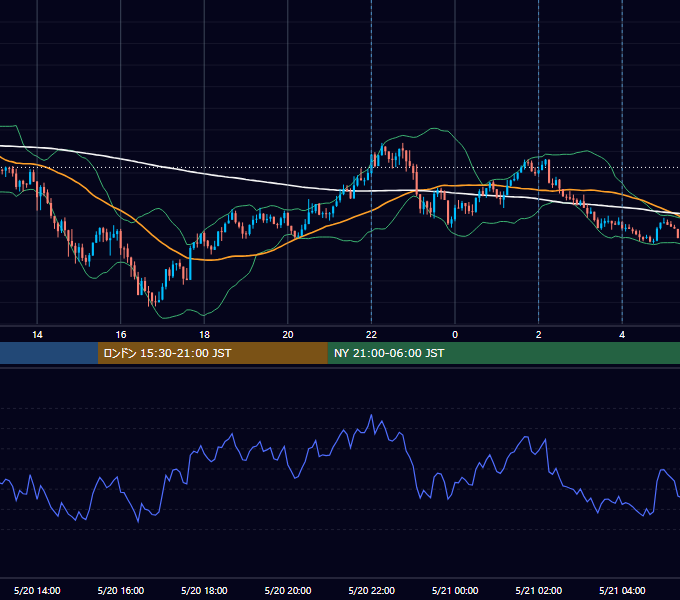This screenshot has width=680, height=600.
Task: Click the oscillator line peak at 5/20 22:00
Action: (371, 416)
